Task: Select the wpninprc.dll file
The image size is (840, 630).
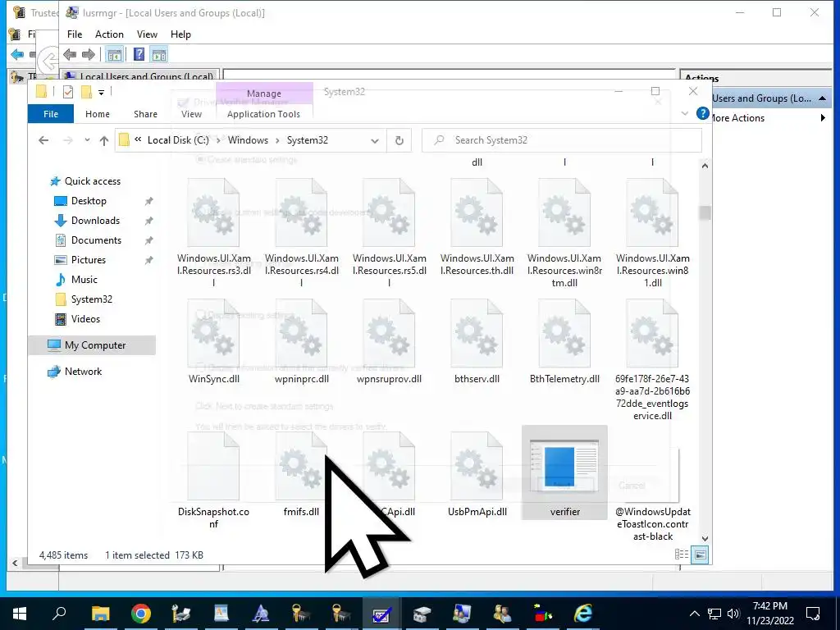Action: 302,342
